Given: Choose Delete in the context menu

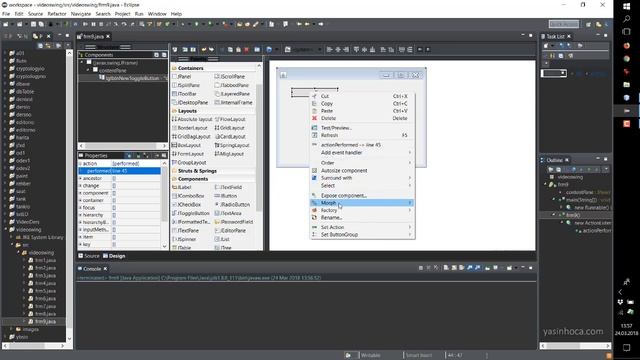Looking at the screenshot, I should (362, 118).
